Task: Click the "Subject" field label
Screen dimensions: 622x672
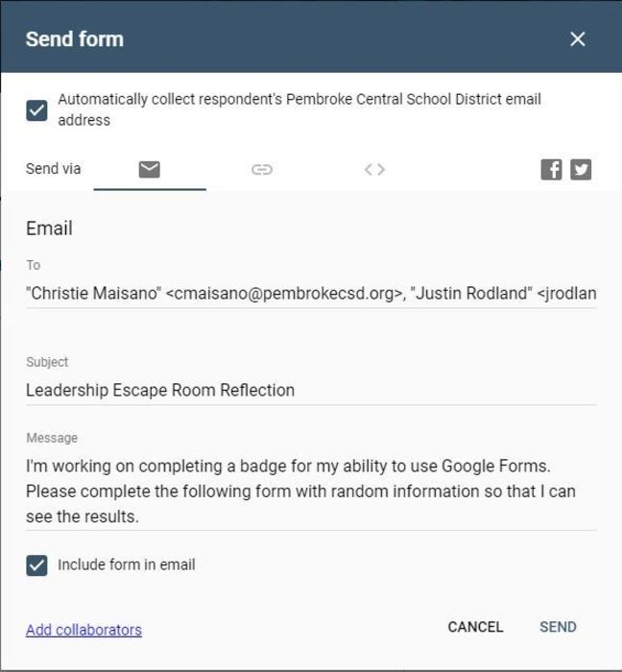Action: (47, 362)
